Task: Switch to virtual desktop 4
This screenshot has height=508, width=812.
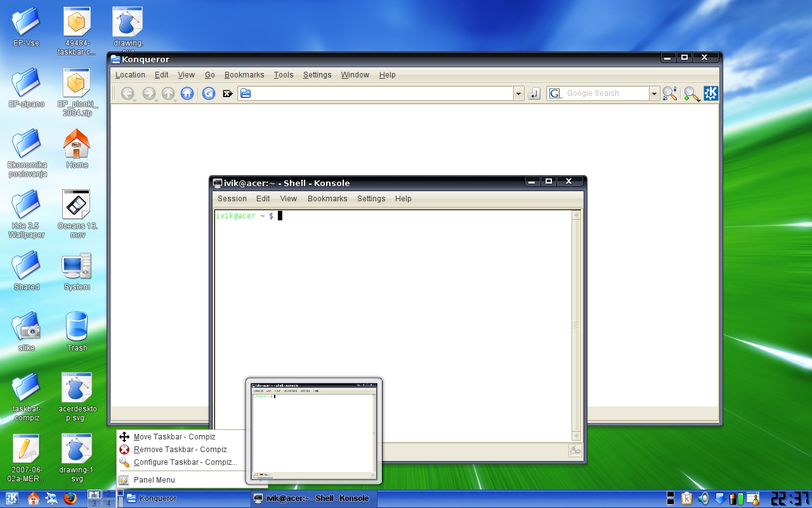Action: pyautogui.click(x=108, y=503)
